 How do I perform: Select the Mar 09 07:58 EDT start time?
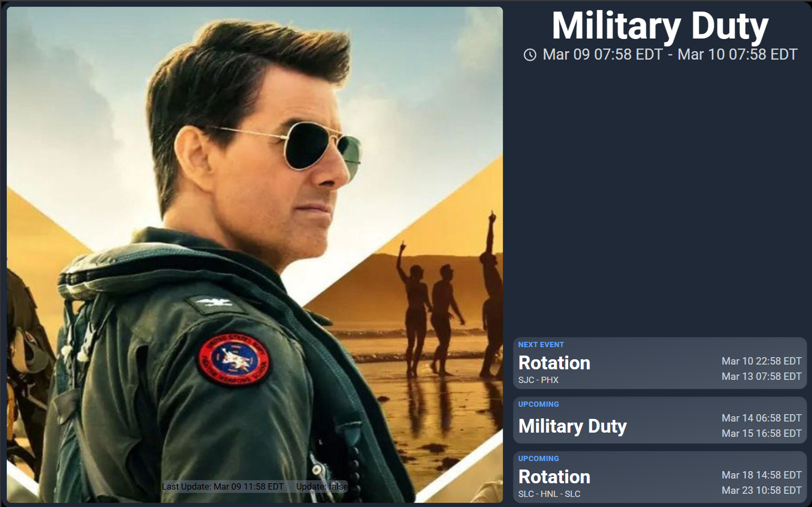tap(603, 54)
